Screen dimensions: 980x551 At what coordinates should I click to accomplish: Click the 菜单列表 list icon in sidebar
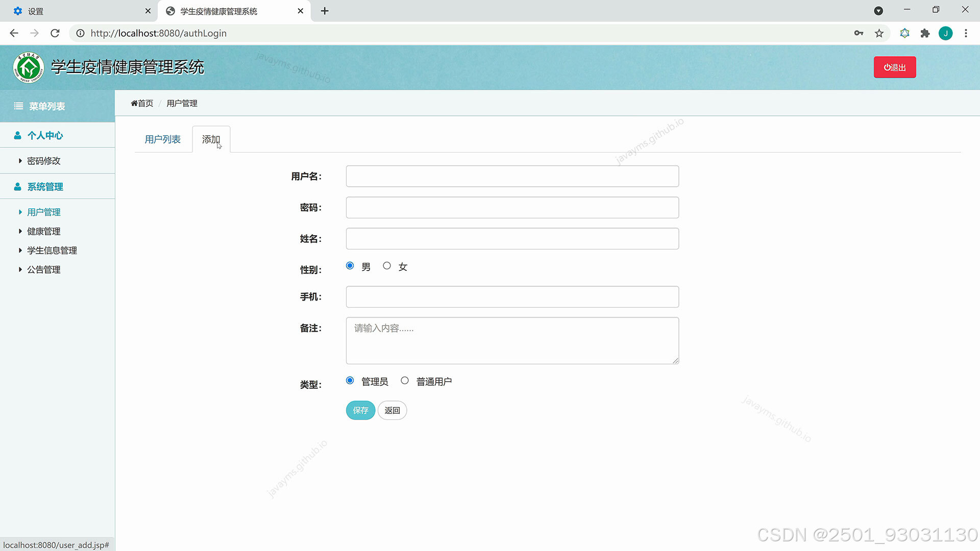[18, 106]
